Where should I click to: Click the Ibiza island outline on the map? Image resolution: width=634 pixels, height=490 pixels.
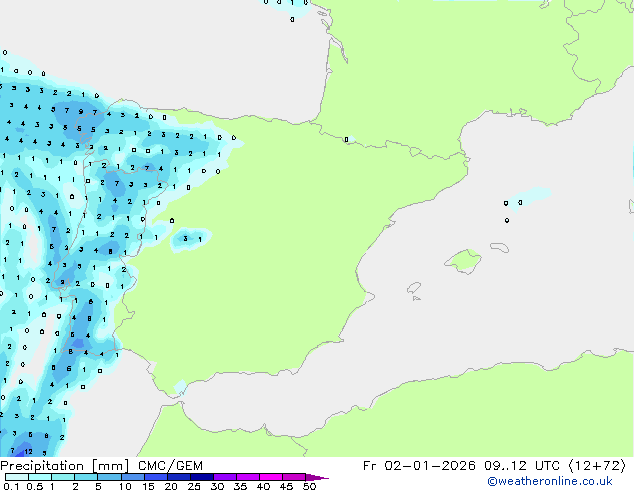(x=414, y=288)
